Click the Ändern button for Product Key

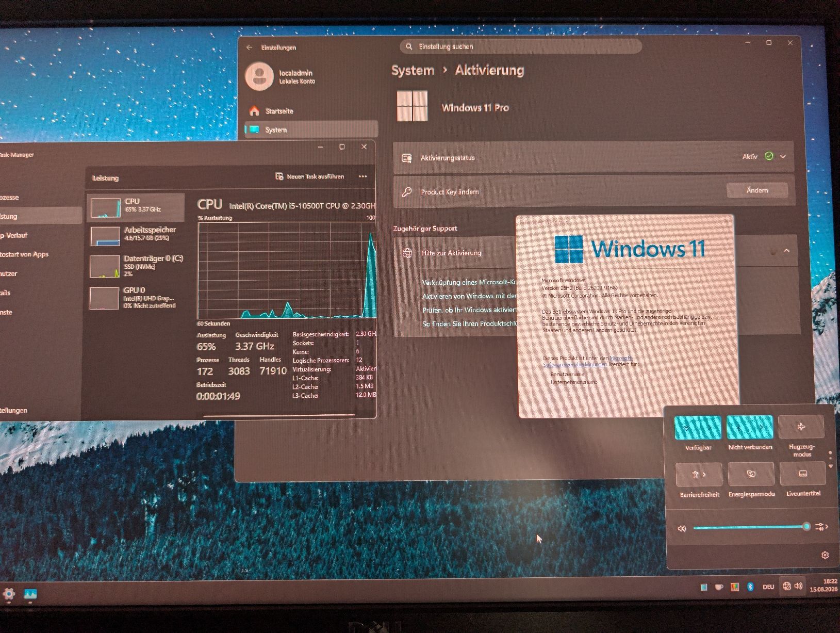point(757,190)
